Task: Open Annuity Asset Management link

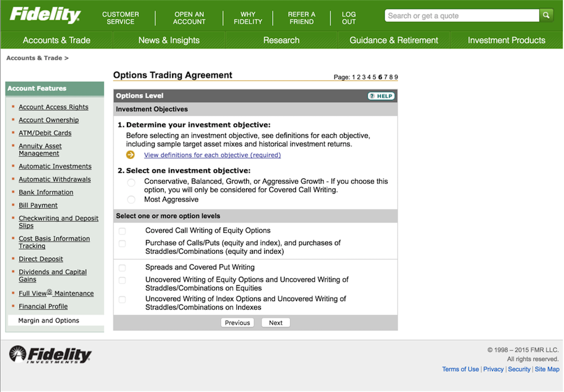Action: 40,149
